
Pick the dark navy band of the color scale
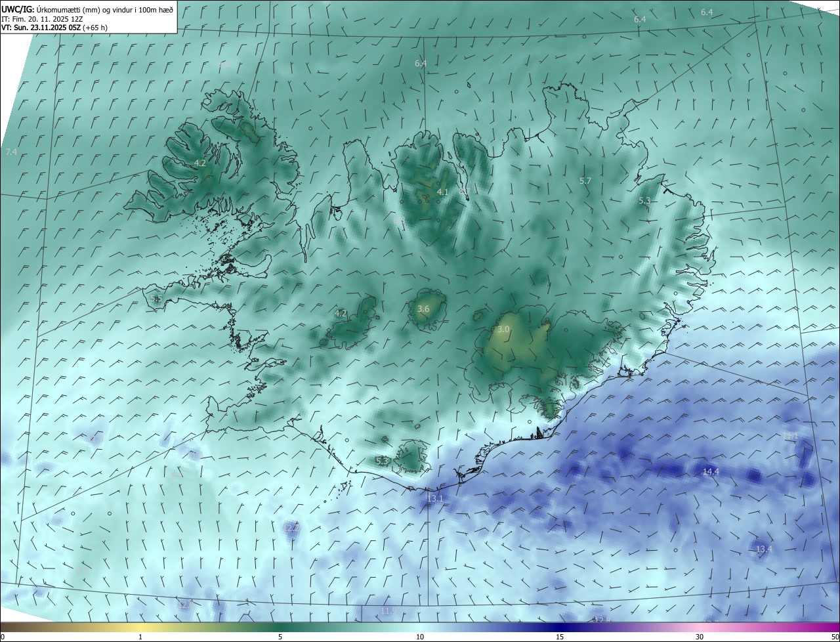[x=560, y=627]
